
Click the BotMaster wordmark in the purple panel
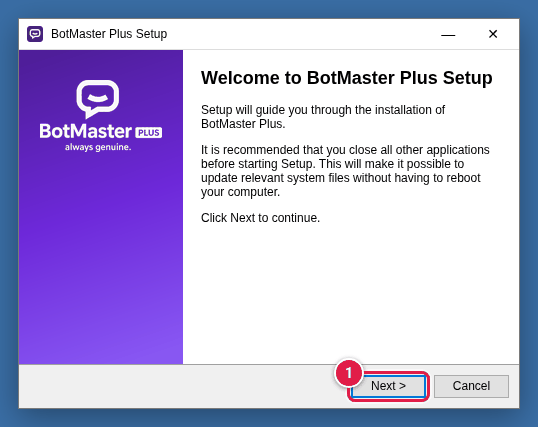(x=85, y=131)
